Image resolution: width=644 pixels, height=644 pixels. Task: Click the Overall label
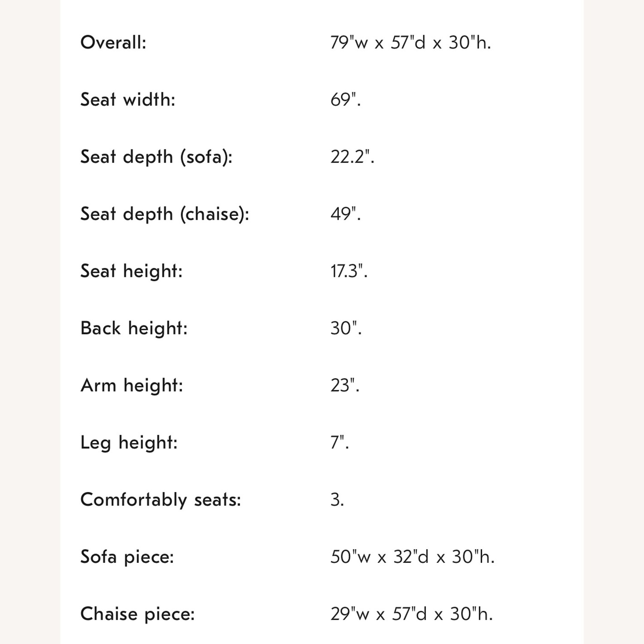(x=113, y=43)
